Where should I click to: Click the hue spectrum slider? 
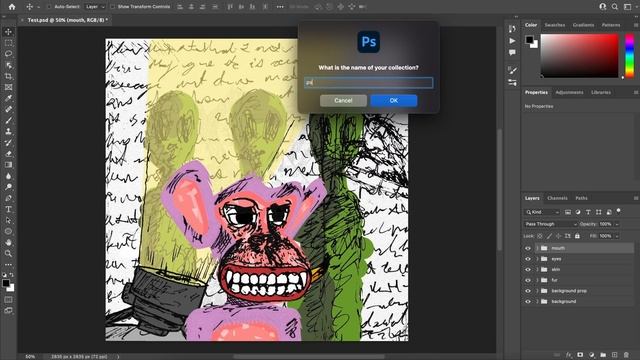click(629, 56)
